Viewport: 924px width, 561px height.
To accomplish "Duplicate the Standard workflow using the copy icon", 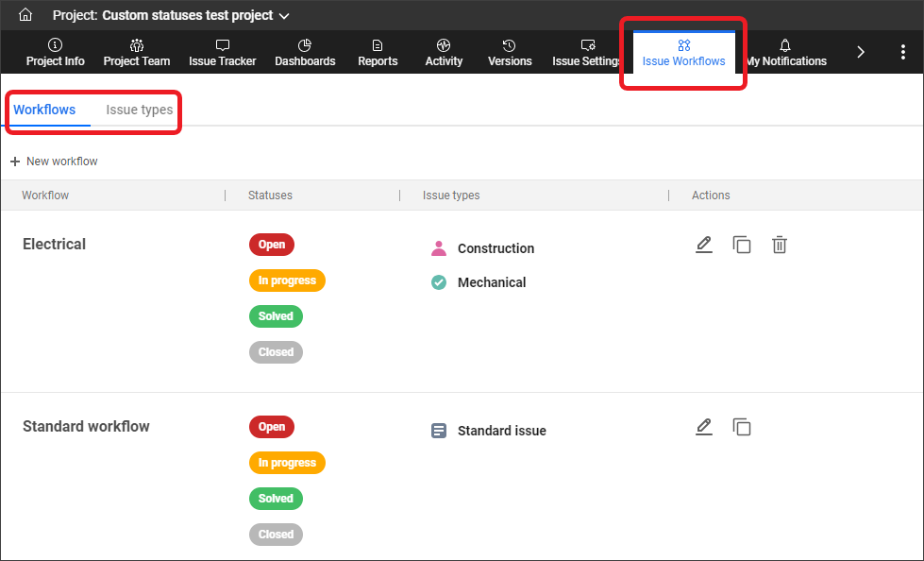I will pyautogui.click(x=742, y=428).
